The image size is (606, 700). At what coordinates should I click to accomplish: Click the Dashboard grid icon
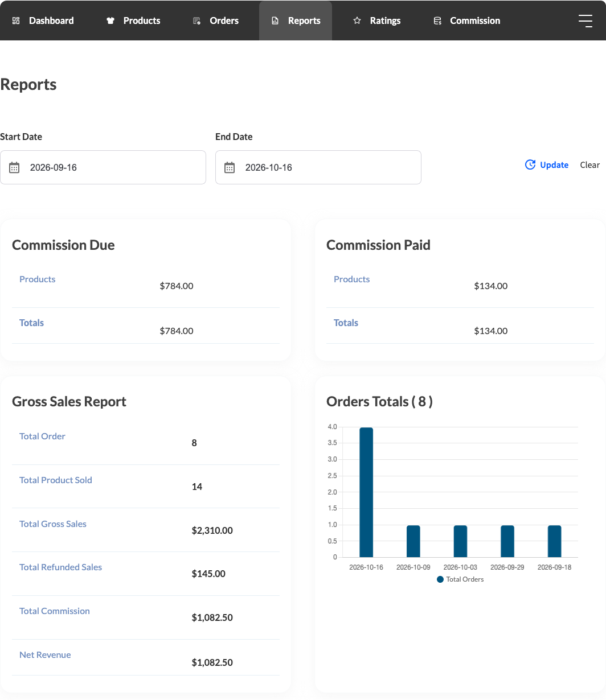point(16,20)
